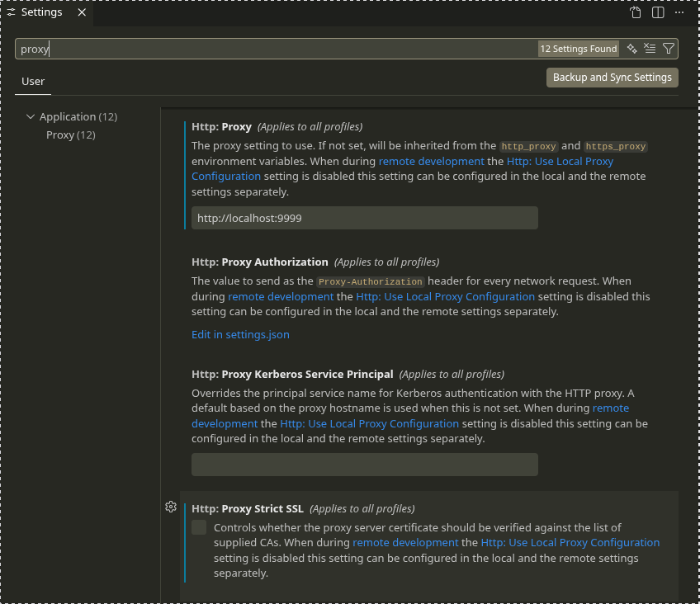Switch to the User settings tab
This screenshot has height=604, width=700.
click(33, 81)
